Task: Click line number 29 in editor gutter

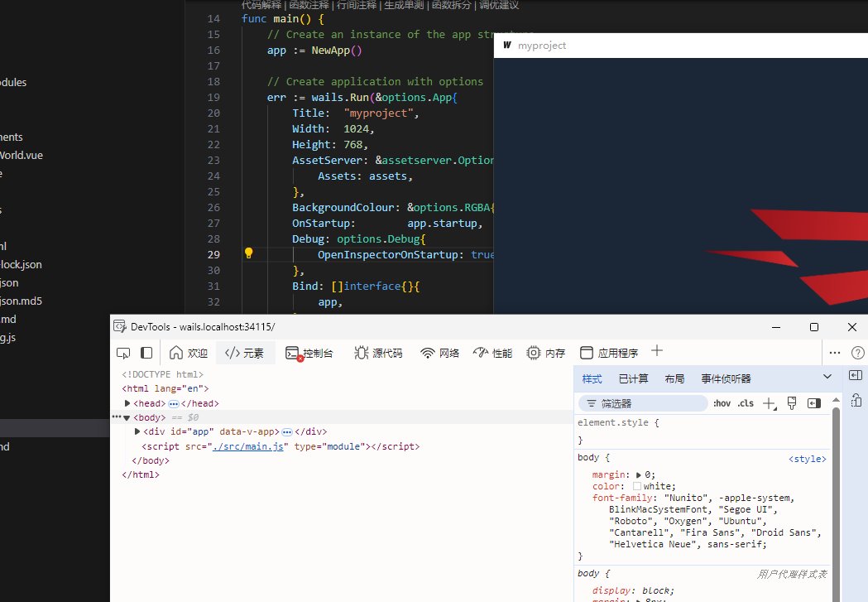Action: click(213, 255)
